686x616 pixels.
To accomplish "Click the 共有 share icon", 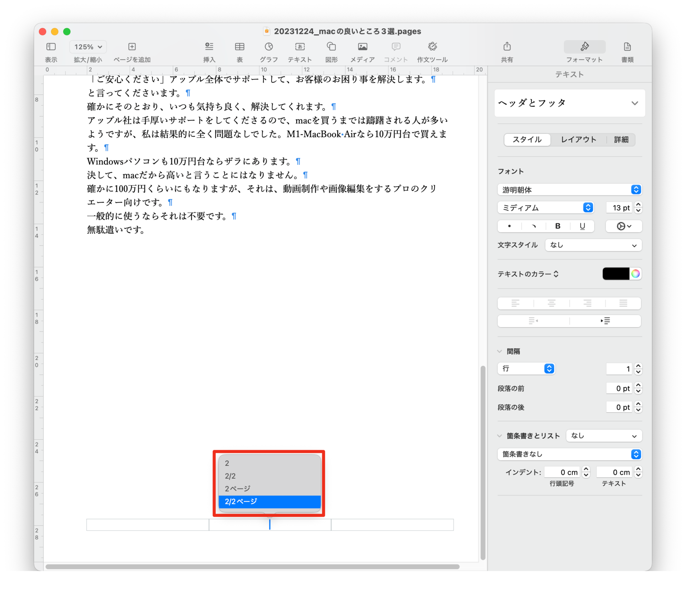I will [x=507, y=47].
